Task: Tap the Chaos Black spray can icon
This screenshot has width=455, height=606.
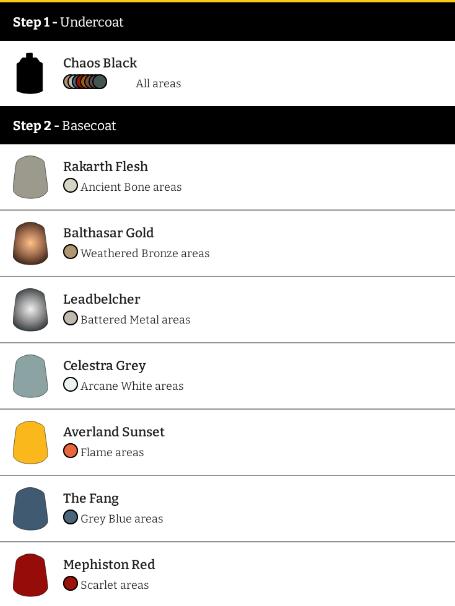Action: click(30, 73)
